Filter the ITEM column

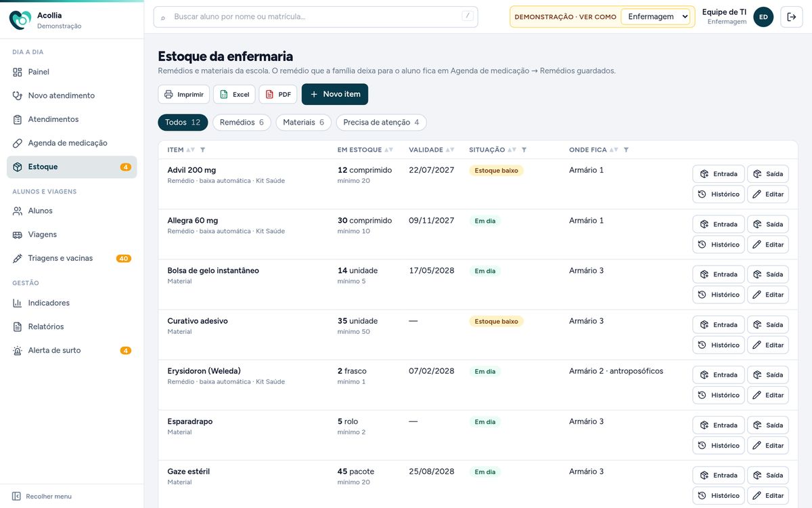203,150
